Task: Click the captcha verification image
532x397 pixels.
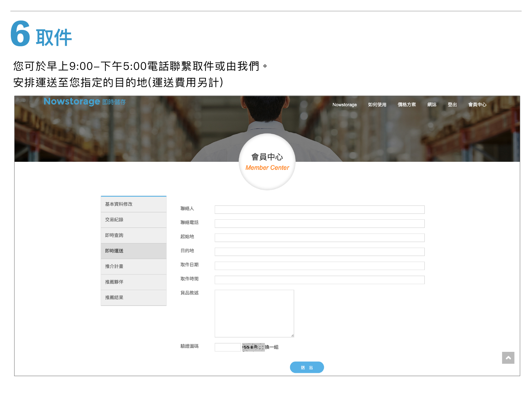Action: 253,347
